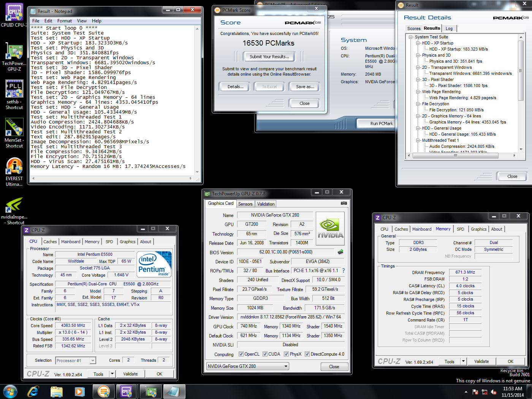Viewport: 532px width, 399px height.
Task: Switch to Sensors tab in GPU-Z
Action: (x=245, y=204)
